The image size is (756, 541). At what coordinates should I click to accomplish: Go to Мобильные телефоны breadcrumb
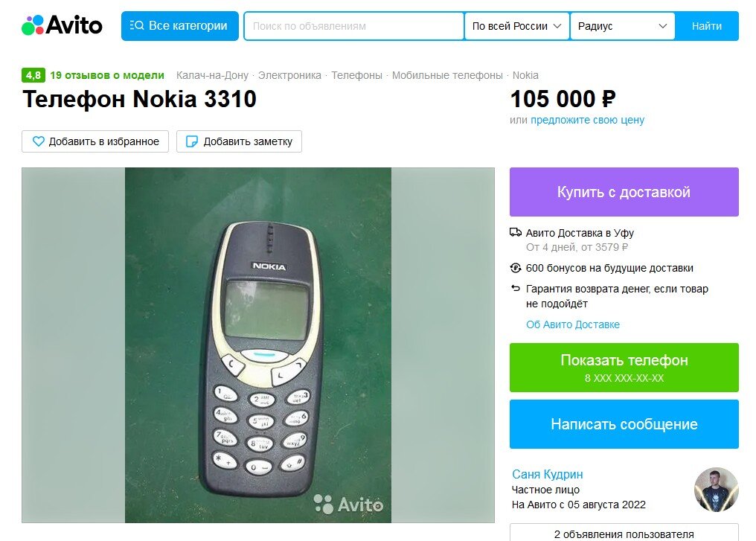point(447,75)
